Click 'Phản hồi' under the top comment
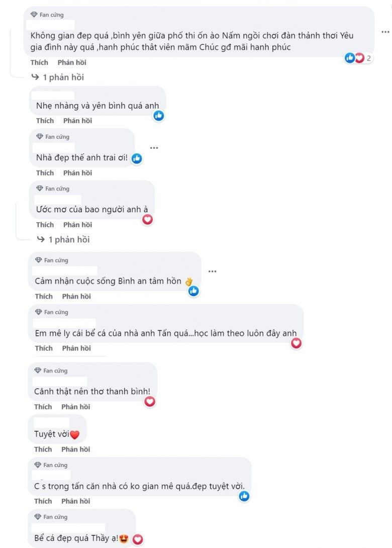The height and width of the screenshot is (548, 392). (72, 62)
